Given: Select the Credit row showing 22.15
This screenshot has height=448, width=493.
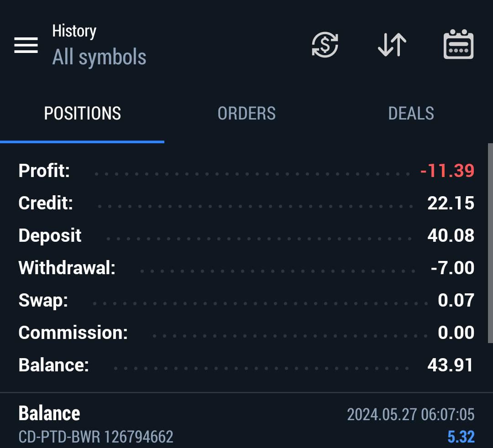Looking at the screenshot, I should pos(246,203).
